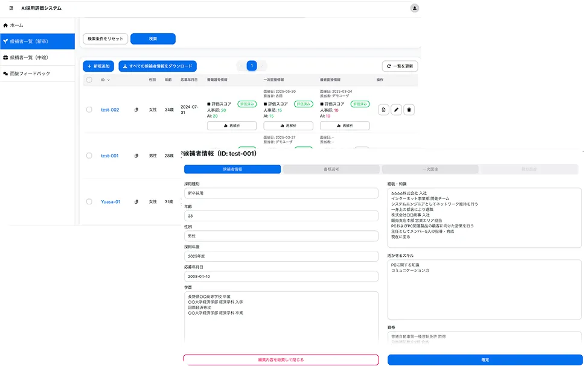Copy the ID of Yuasa-01 with copy icon
Image resolution: width=588 pixels, height=366 pixels.
coord(136,202)
